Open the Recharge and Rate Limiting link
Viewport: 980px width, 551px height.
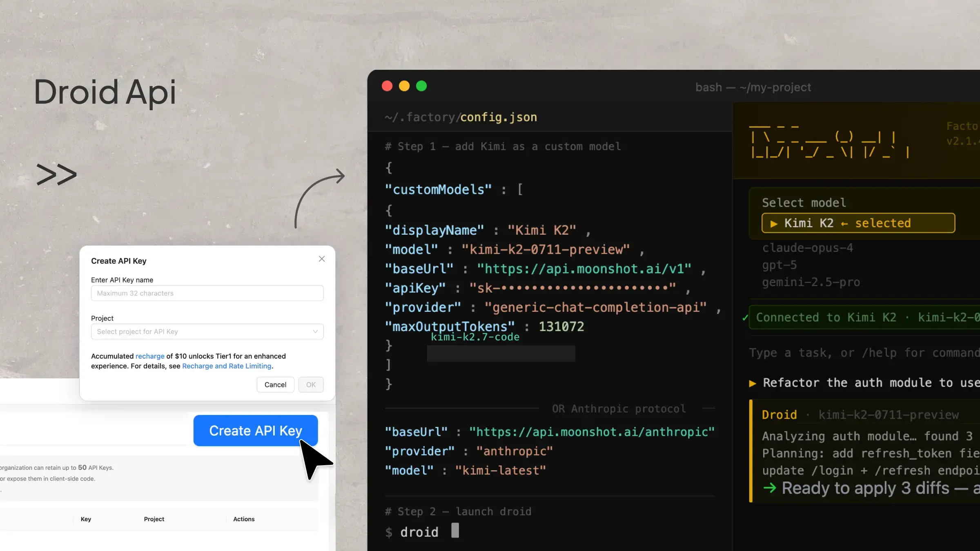[227, 366]
